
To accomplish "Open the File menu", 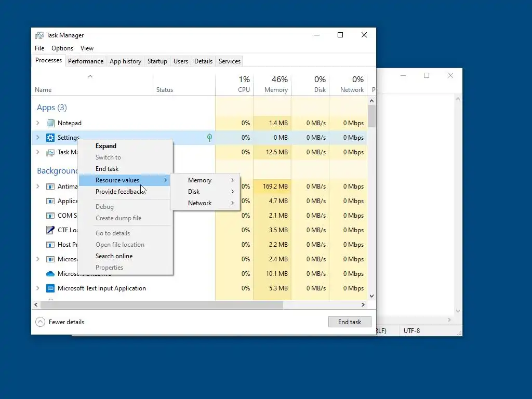I will 39,48.
